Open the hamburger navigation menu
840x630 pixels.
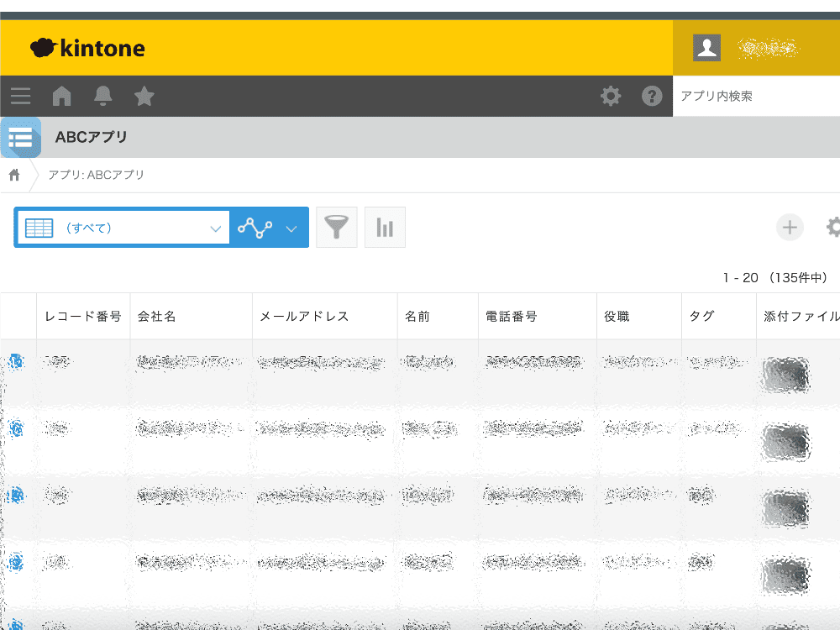20,96
